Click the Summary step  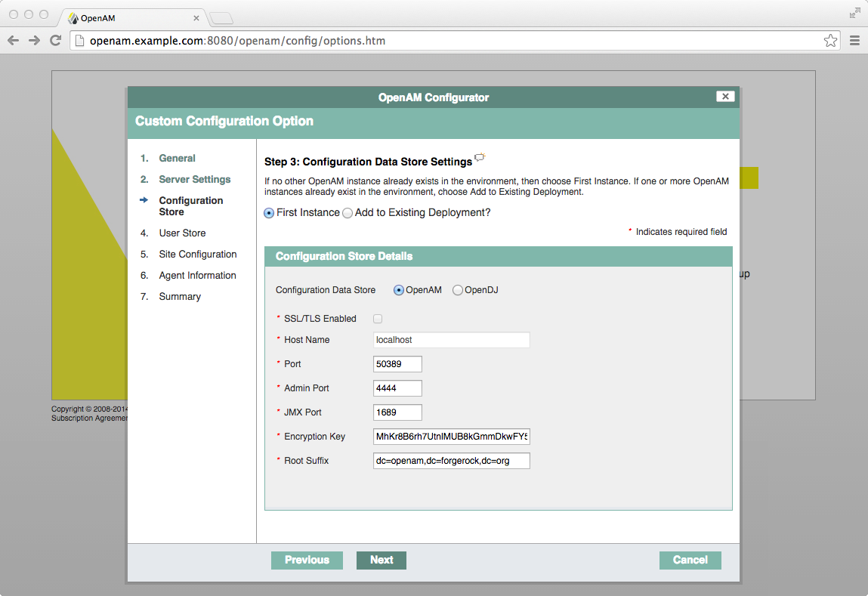click(x=179, y=297)
